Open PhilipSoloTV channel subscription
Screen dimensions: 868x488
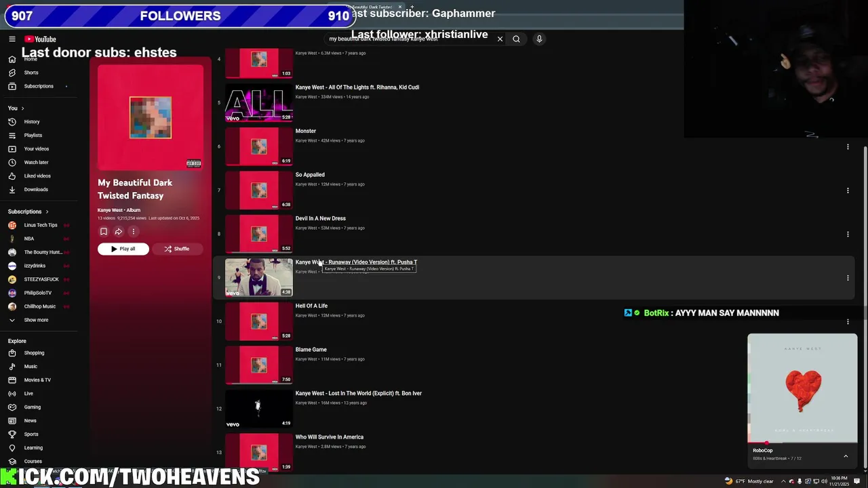pos(42,293)
